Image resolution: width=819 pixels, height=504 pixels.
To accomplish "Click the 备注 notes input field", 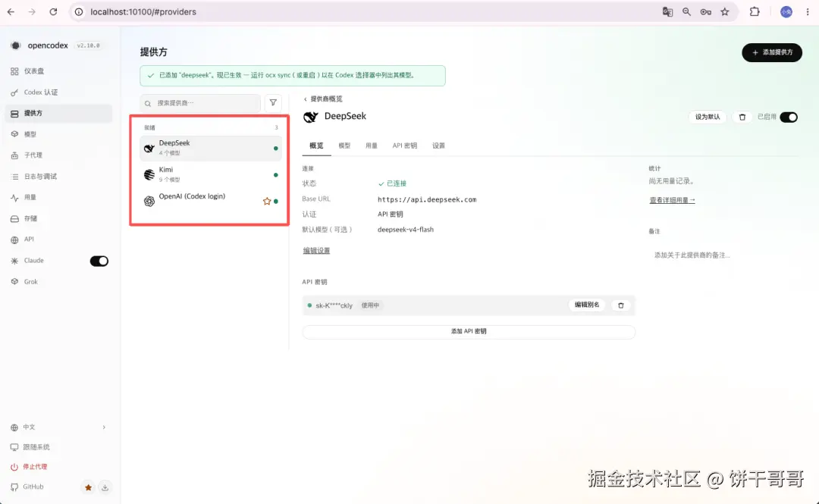I will coord(723,255).
